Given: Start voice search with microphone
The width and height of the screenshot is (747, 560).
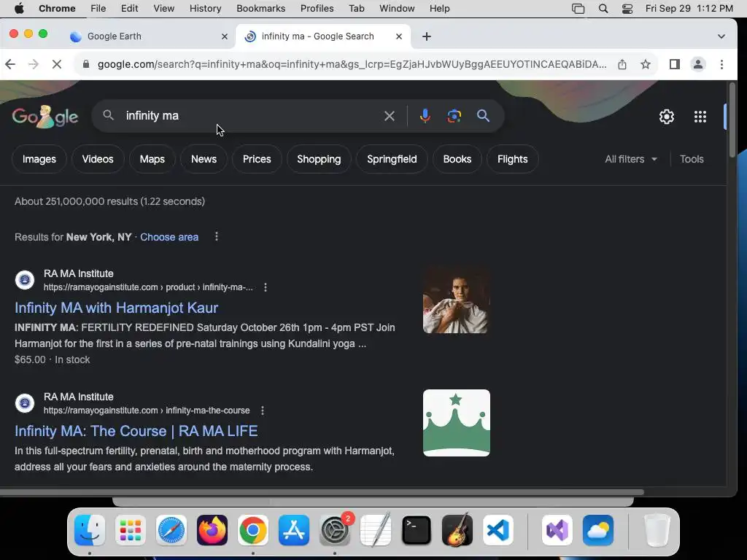Looking at the screenshot, I should pyautogui.click(x=425, y=116).
